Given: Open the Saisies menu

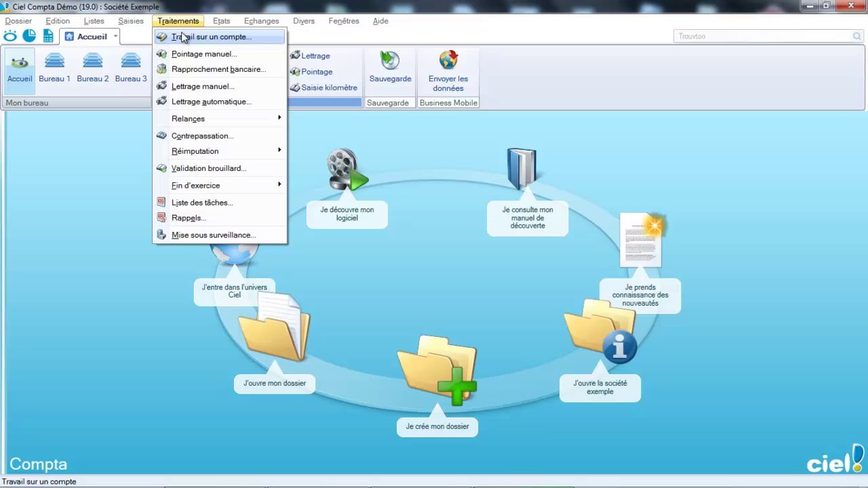Looking at the screenshot, I should [x=131, y=21].
